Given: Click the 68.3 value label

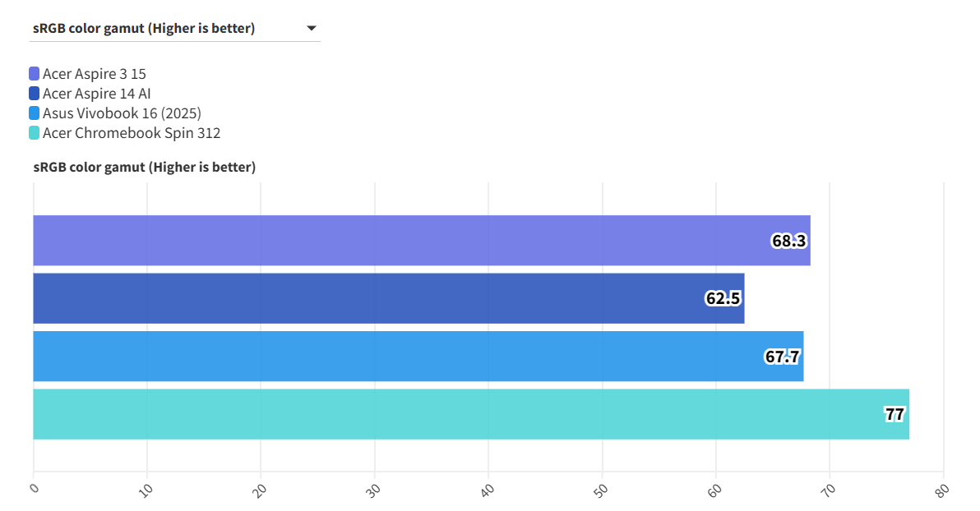Looking at the screenshot, I should [x=788, y=242].
